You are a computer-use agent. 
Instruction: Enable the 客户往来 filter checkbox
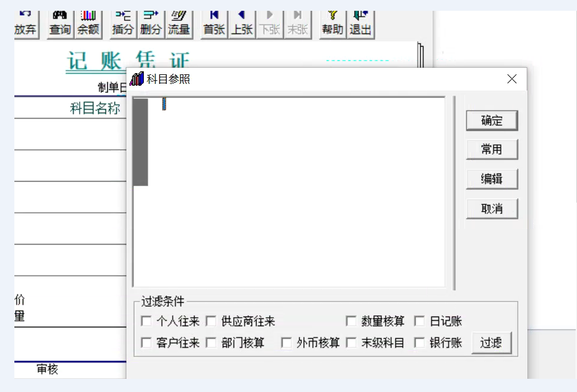tap(146, 343)
